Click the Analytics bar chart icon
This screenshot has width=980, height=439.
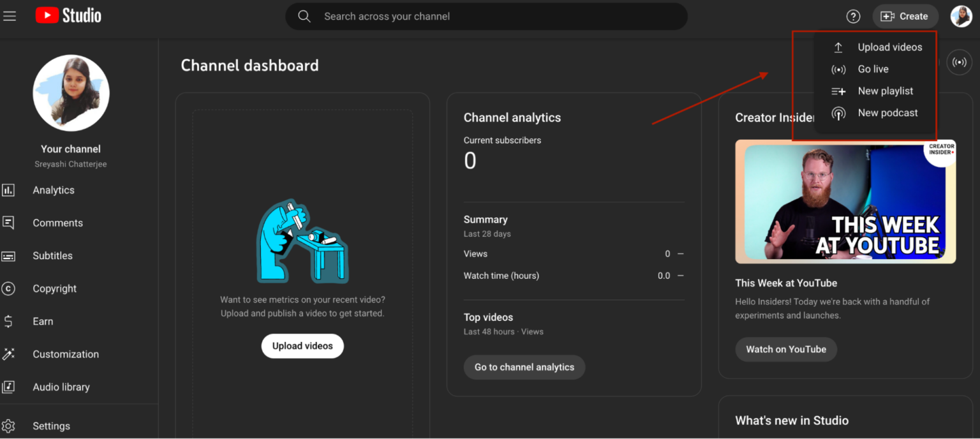(8, 190)
